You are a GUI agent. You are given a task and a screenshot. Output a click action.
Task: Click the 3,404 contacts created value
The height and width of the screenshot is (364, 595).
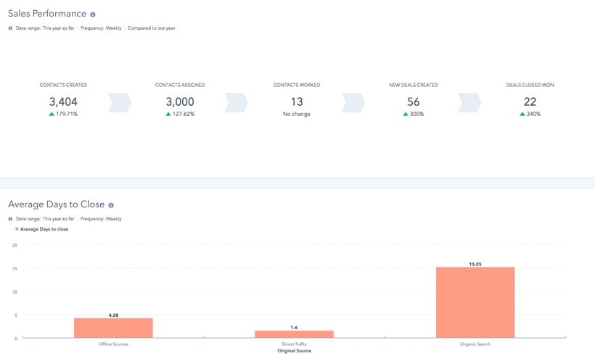pos(63,102)
